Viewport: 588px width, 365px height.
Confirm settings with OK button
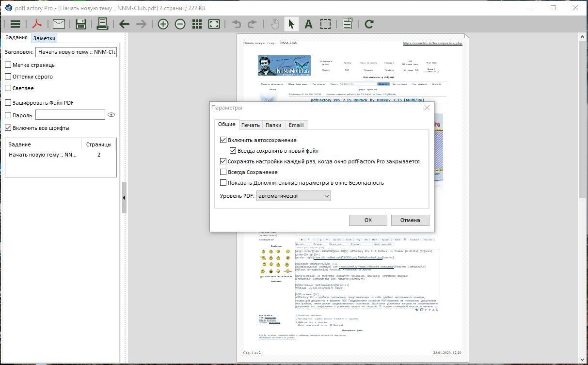click(368, 220)
